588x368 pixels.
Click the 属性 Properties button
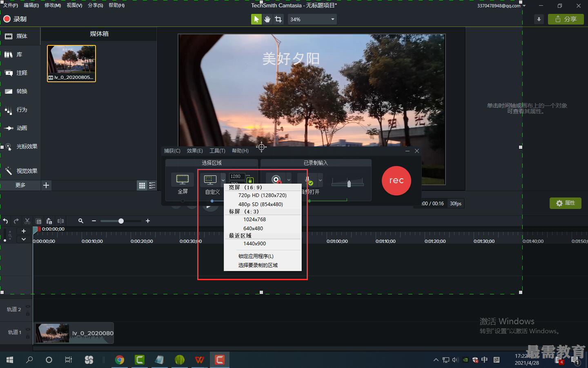tap(566, 203)
